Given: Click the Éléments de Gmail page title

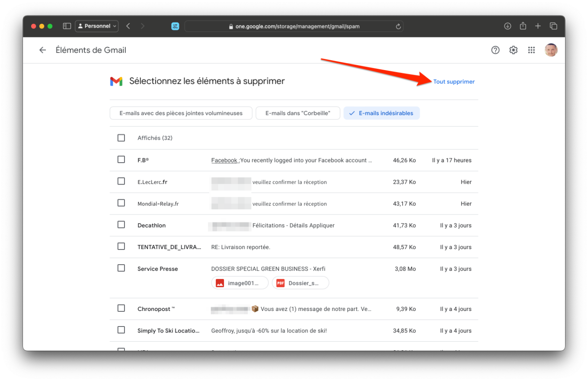Looking at the screenshot, I should [91, 50].
